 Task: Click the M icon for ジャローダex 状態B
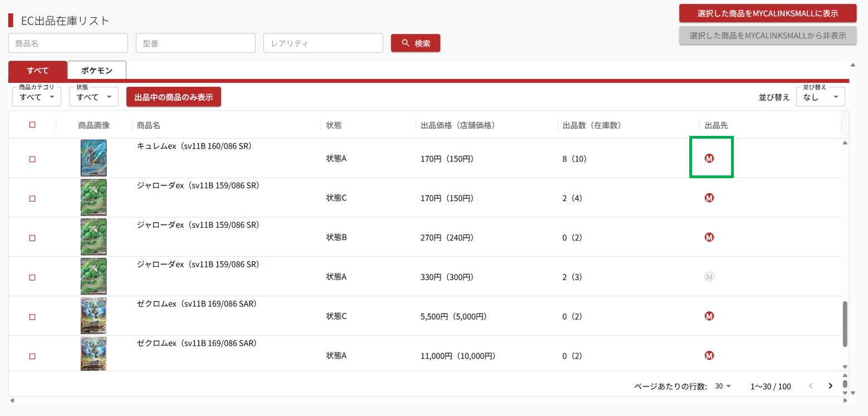709,237
